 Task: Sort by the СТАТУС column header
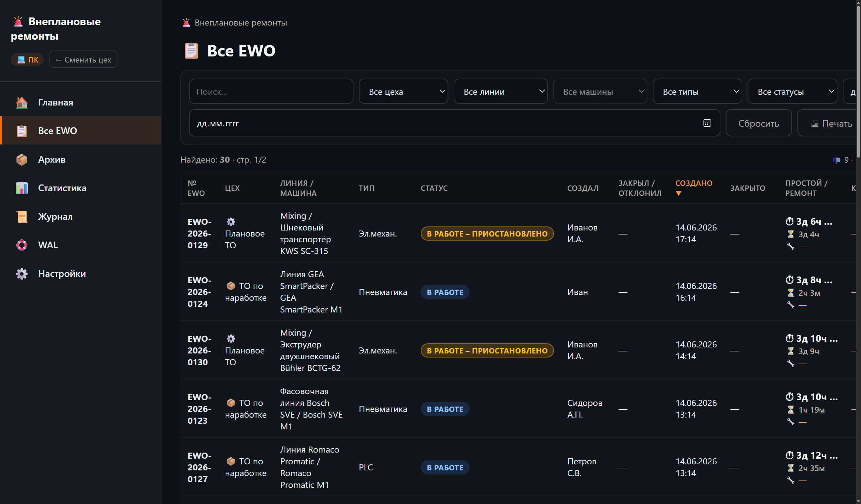click(434, 188)
